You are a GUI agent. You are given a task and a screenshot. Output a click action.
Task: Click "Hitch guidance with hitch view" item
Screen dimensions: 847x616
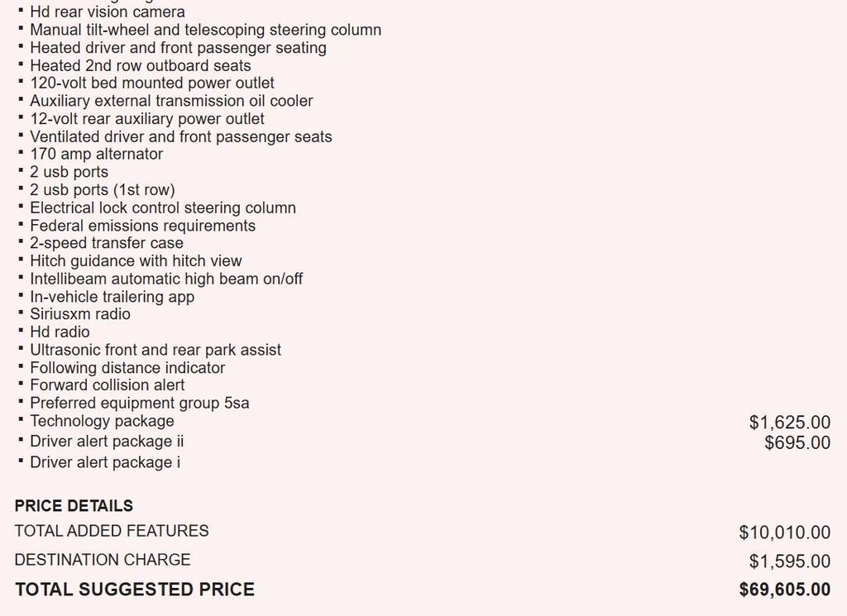136,261
